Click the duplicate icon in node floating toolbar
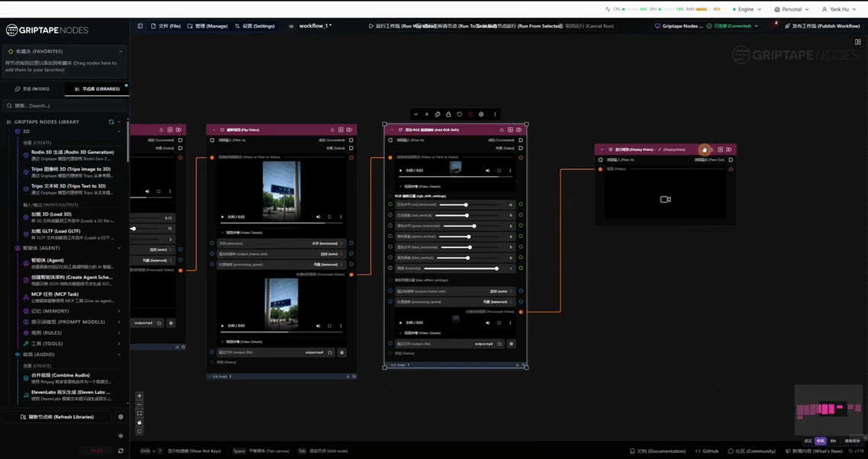The width and height of the screenshot is (868, 459). click(437, 114)
